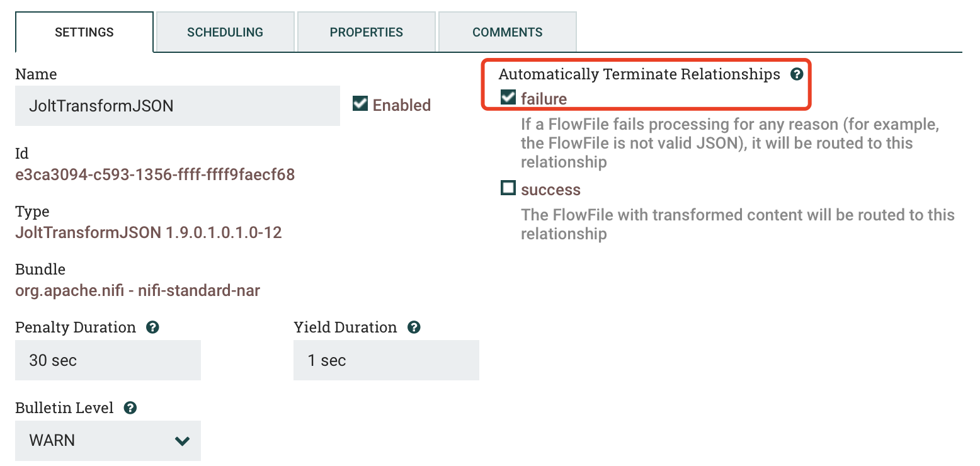980x466 pixels.
Task: Click the Penalty Duration 30 sec field
Action: pyautogui.click(x=108, y=360)
